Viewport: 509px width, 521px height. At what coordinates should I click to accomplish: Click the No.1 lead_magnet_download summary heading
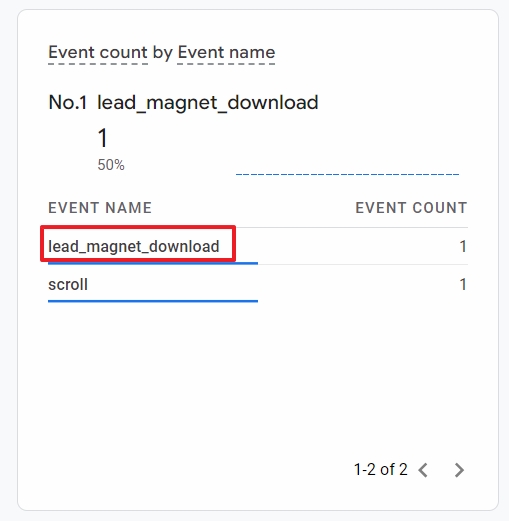click(183, 102)
